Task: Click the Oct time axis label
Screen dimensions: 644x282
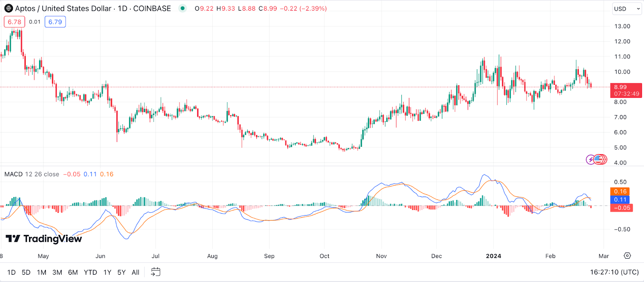Action: coord(324,256)
